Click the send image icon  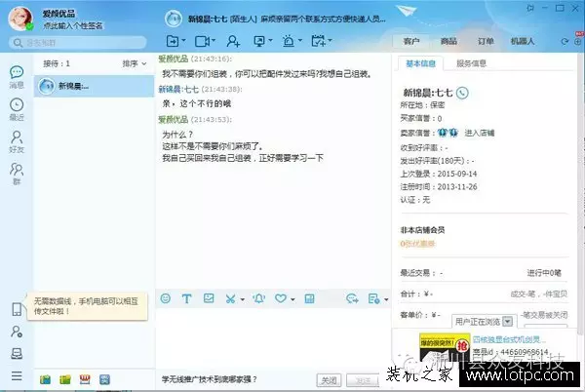(x=209, y=298)
